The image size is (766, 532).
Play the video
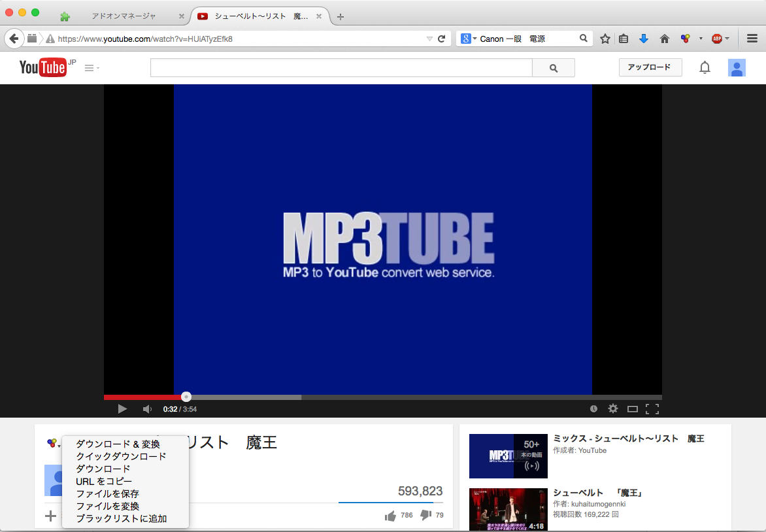[122, 409]
